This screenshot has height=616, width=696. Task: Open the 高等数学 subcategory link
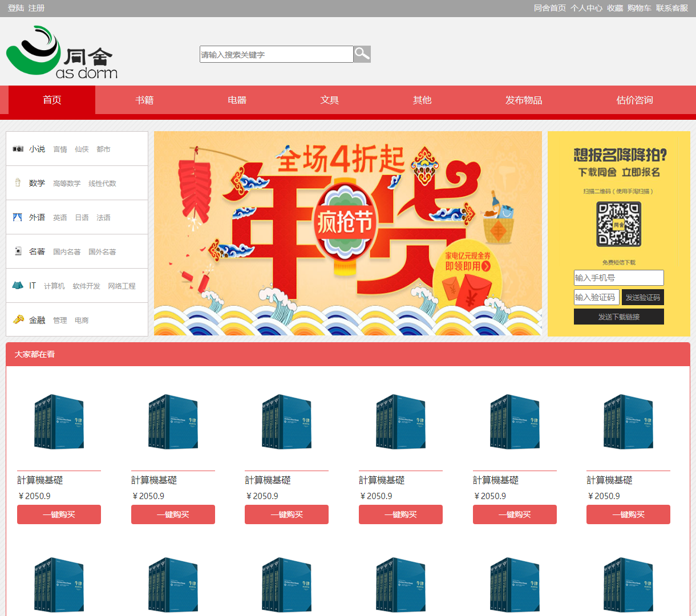point(66,183)
